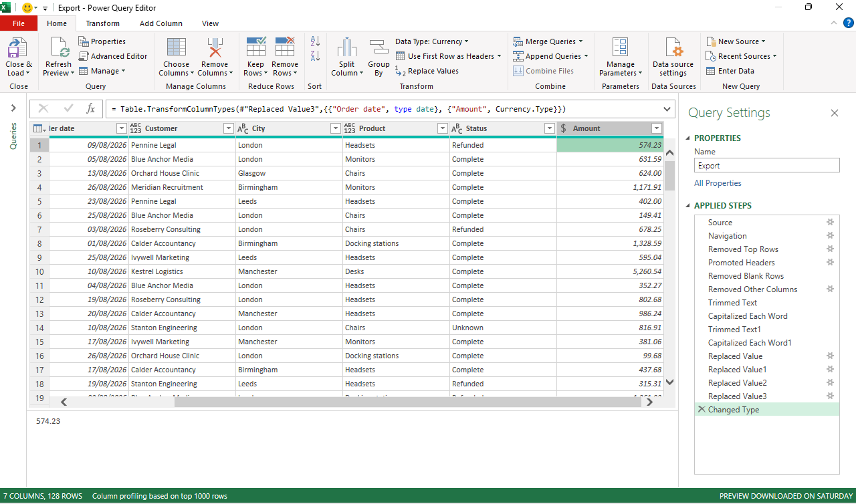Select the Capitalized Each Word1 step

[767, 343]
